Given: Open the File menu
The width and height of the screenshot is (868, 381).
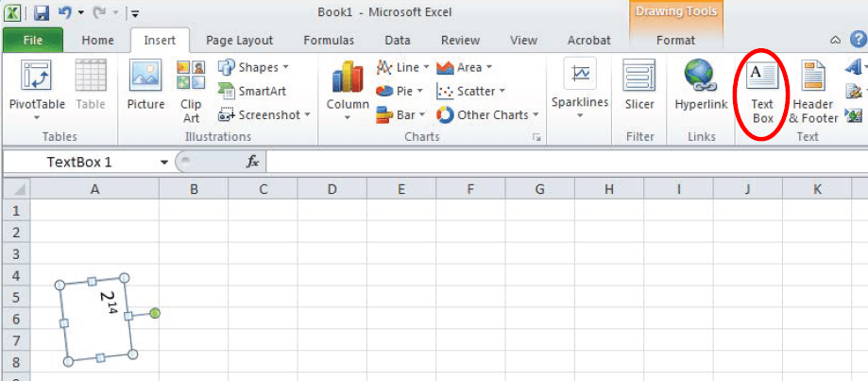Looking at the screenshot, I should 32,40.
